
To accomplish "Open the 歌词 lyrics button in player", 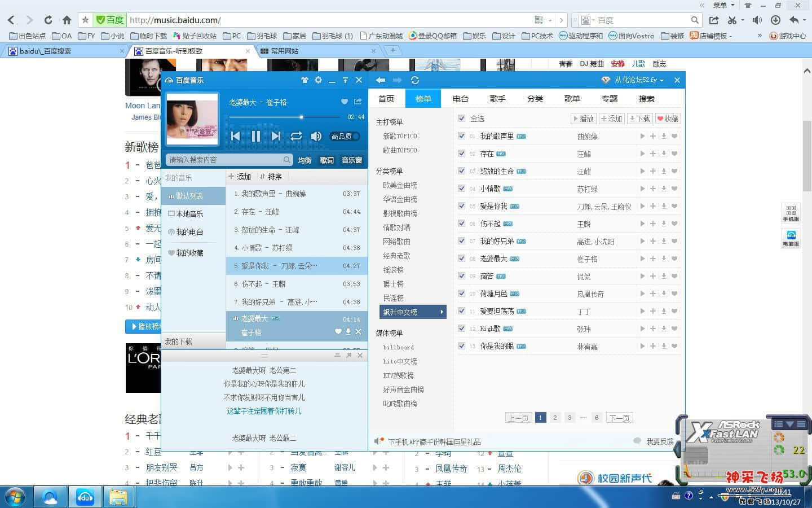I will tap(327, 160).
